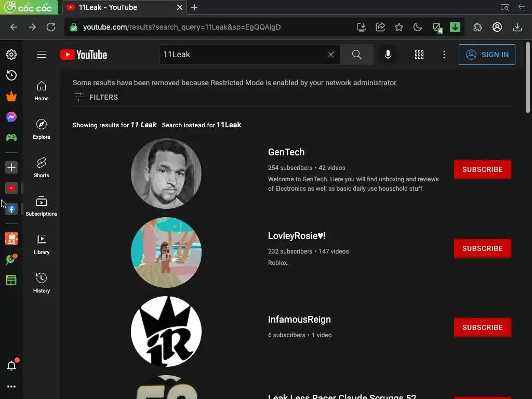Open Messenger from the sidebar

pos(11,117)
